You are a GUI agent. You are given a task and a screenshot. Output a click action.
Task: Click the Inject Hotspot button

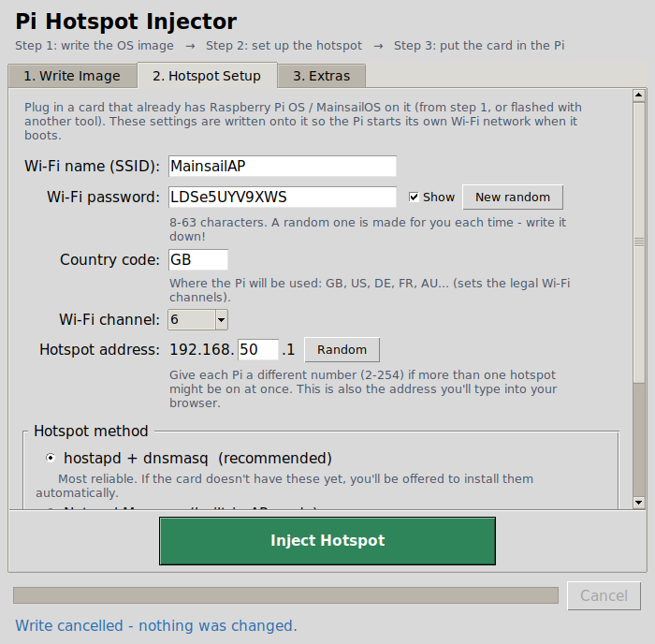tap(327, 541)
